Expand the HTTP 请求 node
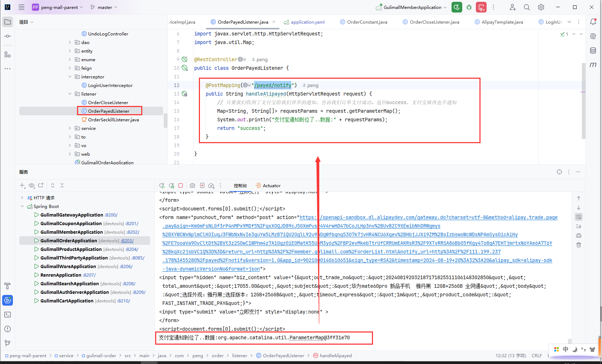 [x=22, y=198]
